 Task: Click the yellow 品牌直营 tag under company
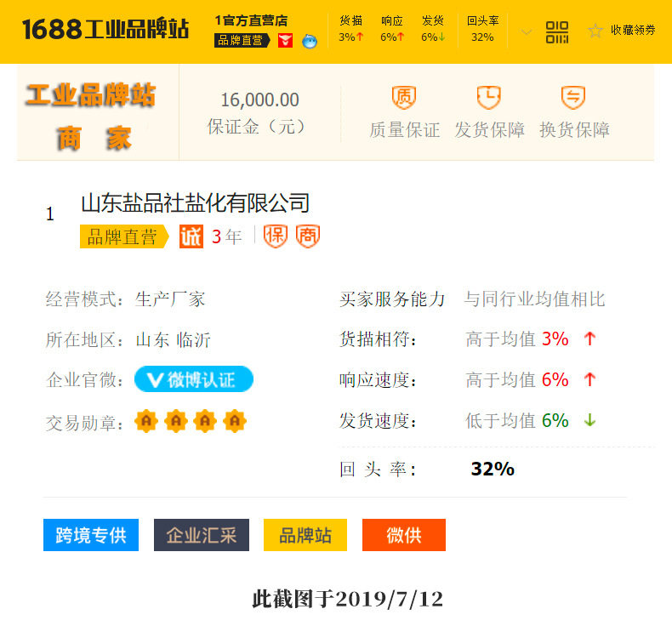click(124, 236)
